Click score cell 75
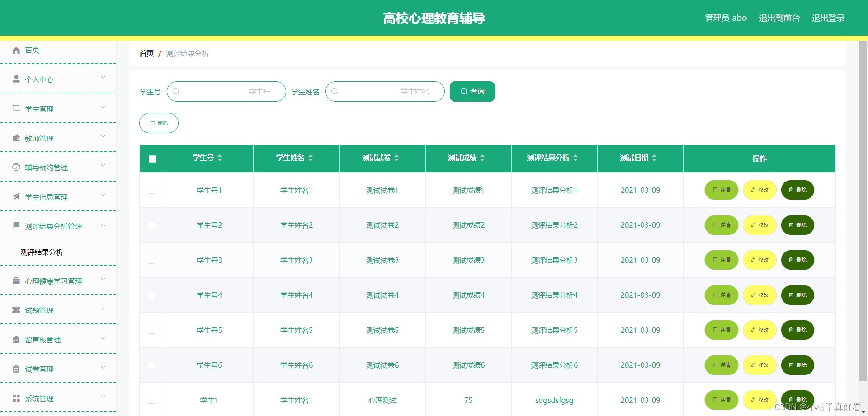 [468, 400]
